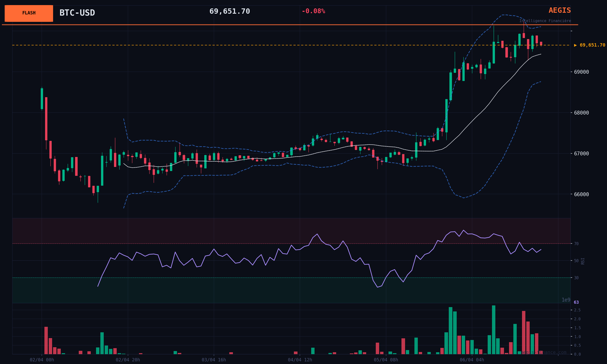Click the -0.08% change indicator
This screenshot has width=607, height=364.
point(313,11)
